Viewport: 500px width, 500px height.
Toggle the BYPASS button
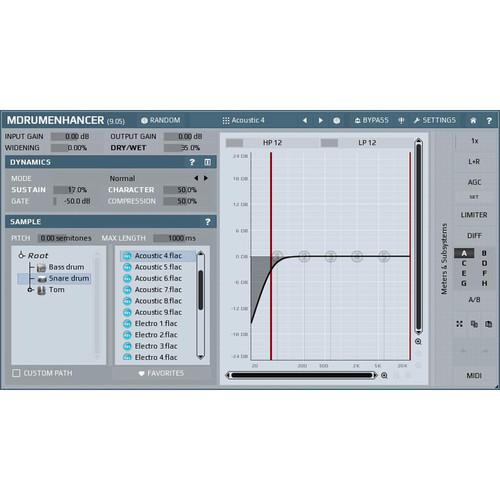click(x=371, y=120)
